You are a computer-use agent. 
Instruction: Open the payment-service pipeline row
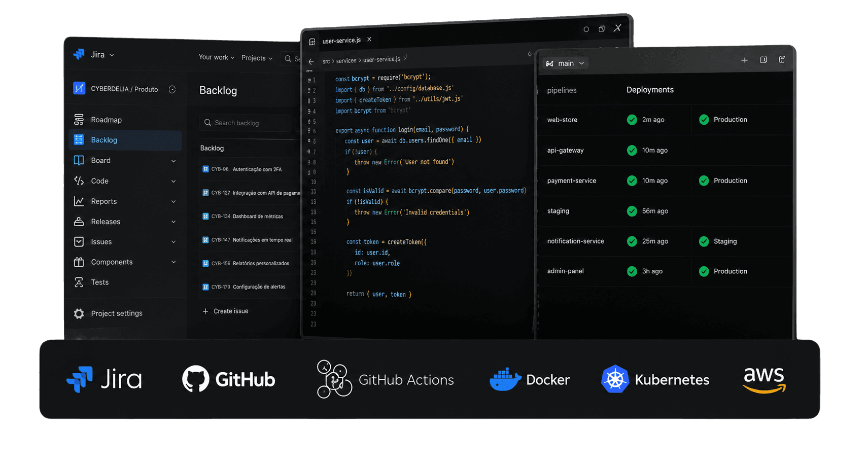[665, 181]
